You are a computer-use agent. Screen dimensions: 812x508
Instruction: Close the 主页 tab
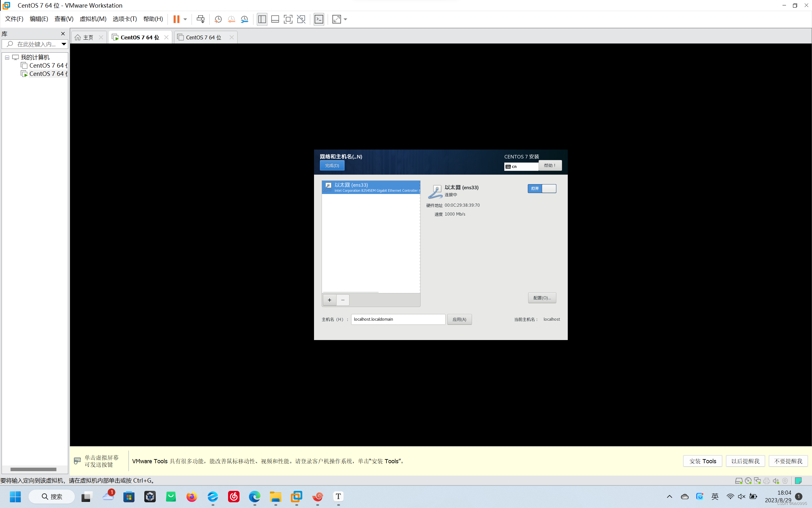click(101, 37)
